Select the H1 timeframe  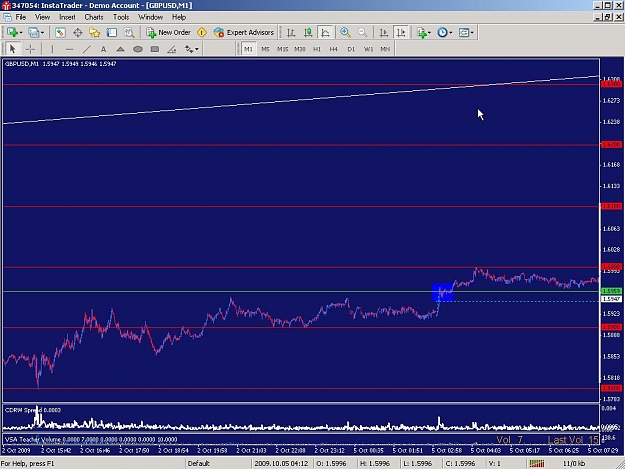[317, 49]
